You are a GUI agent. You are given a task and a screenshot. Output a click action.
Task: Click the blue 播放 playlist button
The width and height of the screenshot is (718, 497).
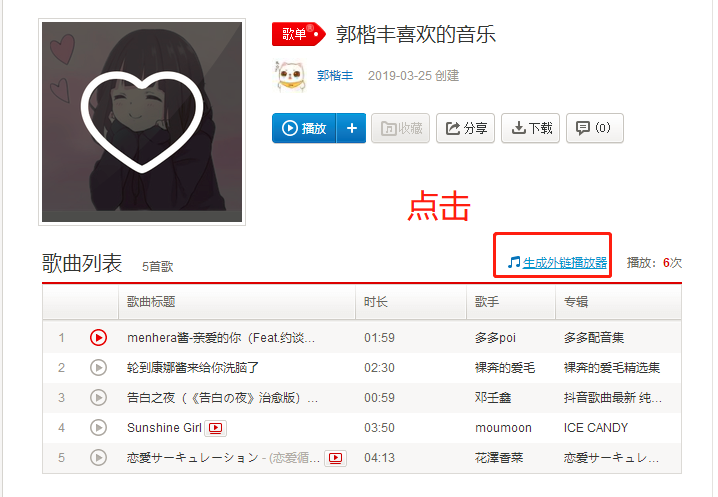304,128
